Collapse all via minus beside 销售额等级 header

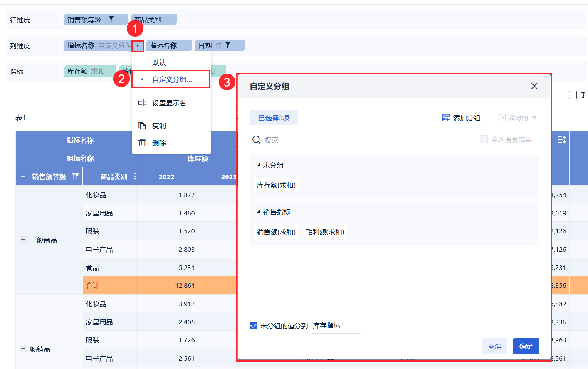pos(23,177)
